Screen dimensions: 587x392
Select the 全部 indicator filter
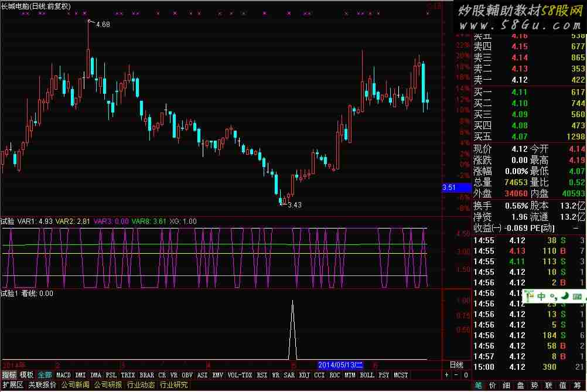click(45, 375)
